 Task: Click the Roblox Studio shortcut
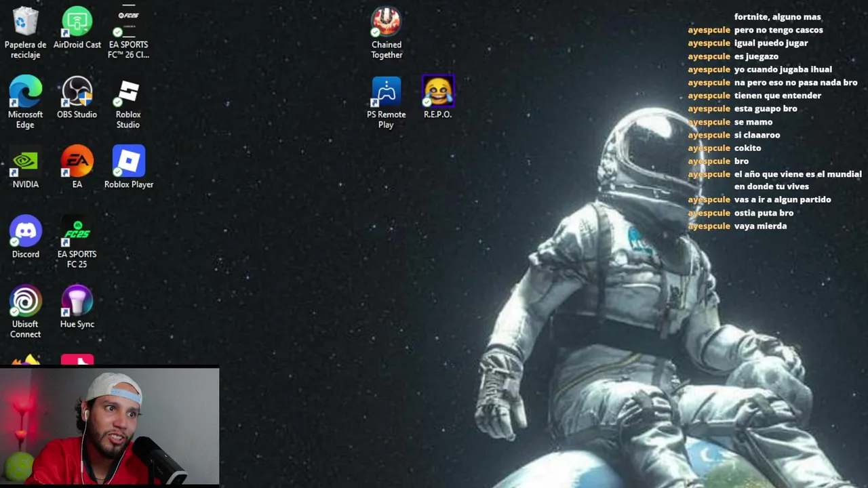pyautogui.click(x=128, y=102)
